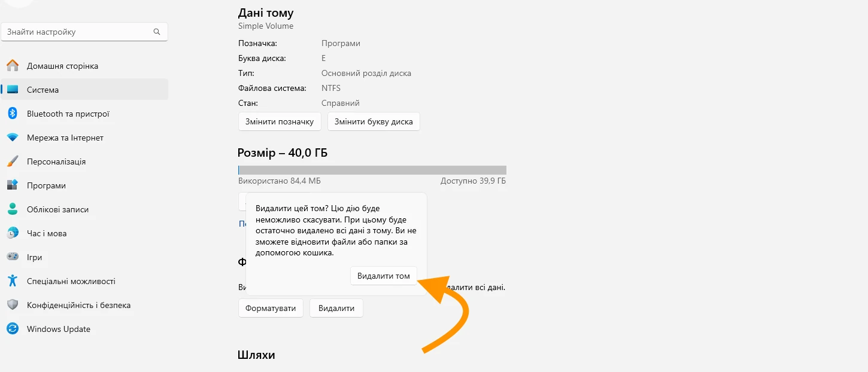Open the Спеціальні можливості accessibility icon
The image size is (868, 372).
click(13, 281)
